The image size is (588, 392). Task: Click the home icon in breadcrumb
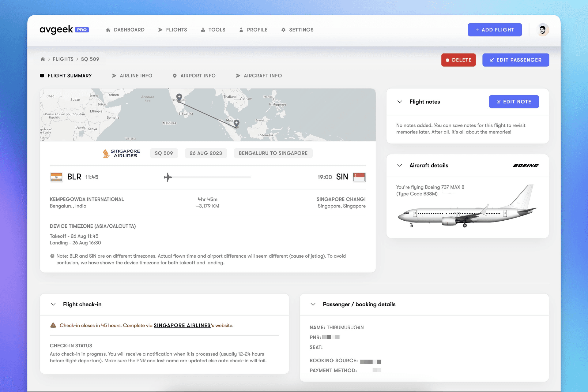[43, 59]
